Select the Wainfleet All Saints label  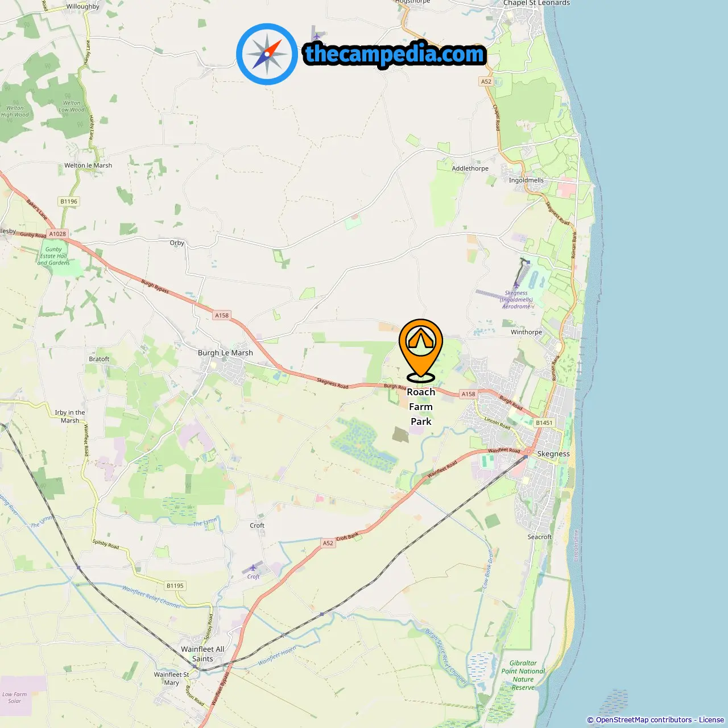tap(202, 654)
